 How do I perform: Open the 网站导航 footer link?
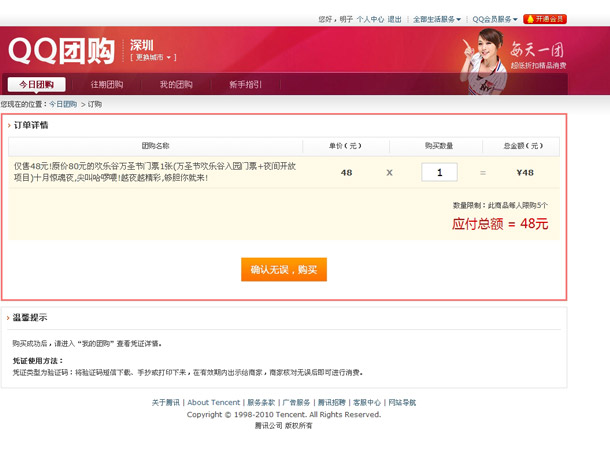(x=402, y=402)
